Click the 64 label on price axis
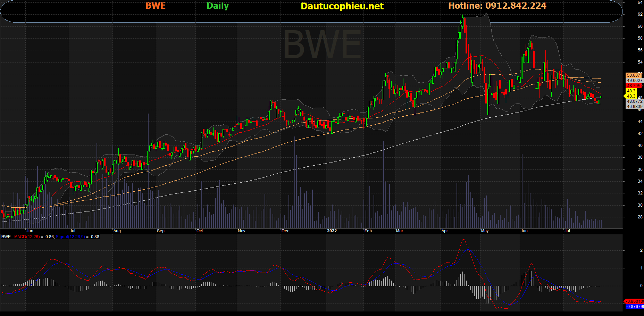Screen dimensions: 644x316 [x=640, y=2]
